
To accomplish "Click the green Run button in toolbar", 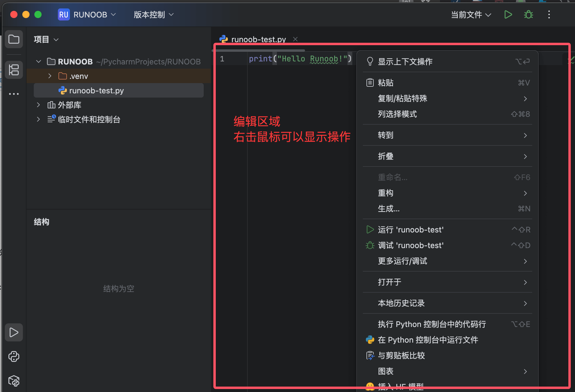I will 508,14.
